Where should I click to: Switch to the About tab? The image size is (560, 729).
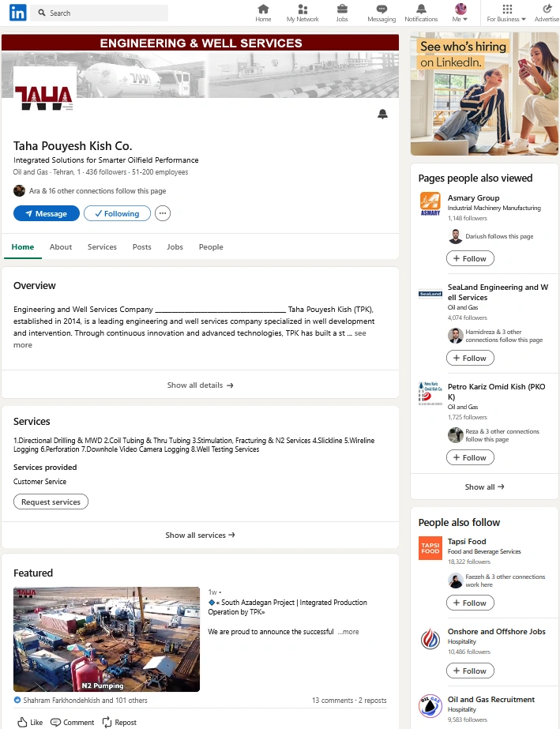[x=61, y=247]
